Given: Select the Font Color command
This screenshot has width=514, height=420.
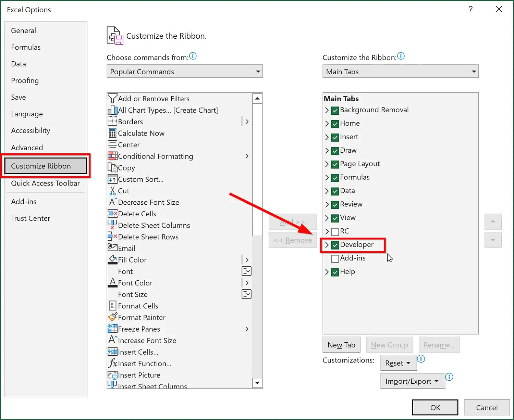Looking at the screenshot, I should pos(135,283).
